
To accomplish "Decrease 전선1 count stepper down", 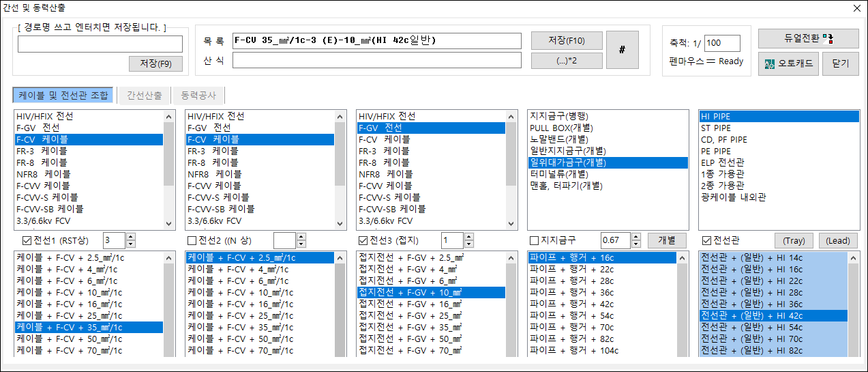I will tap(131, 244).
